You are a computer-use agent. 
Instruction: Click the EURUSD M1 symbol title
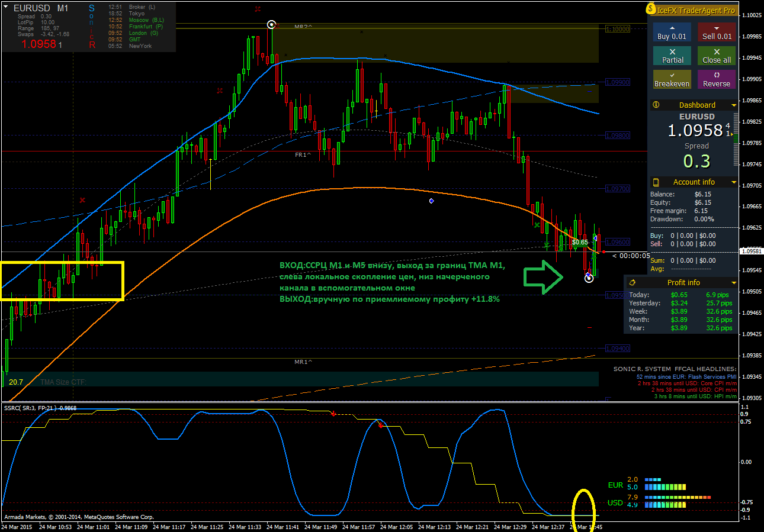tap(41, 9)
